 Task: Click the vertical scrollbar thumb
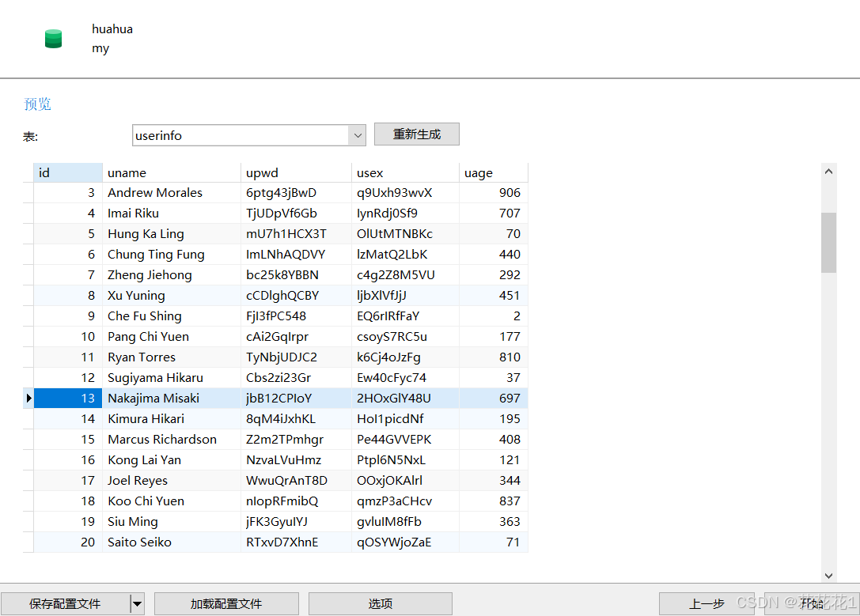point(828,242)
